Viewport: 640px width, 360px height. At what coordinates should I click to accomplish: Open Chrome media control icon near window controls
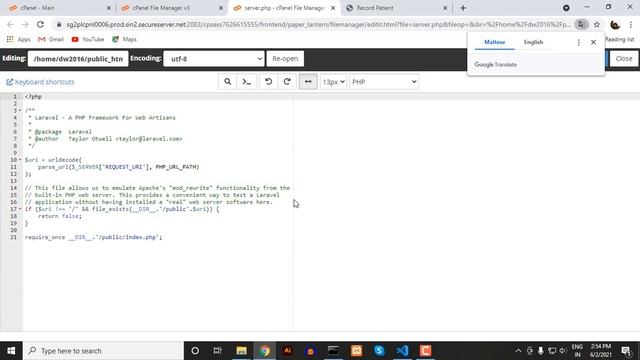click(566, 8)
